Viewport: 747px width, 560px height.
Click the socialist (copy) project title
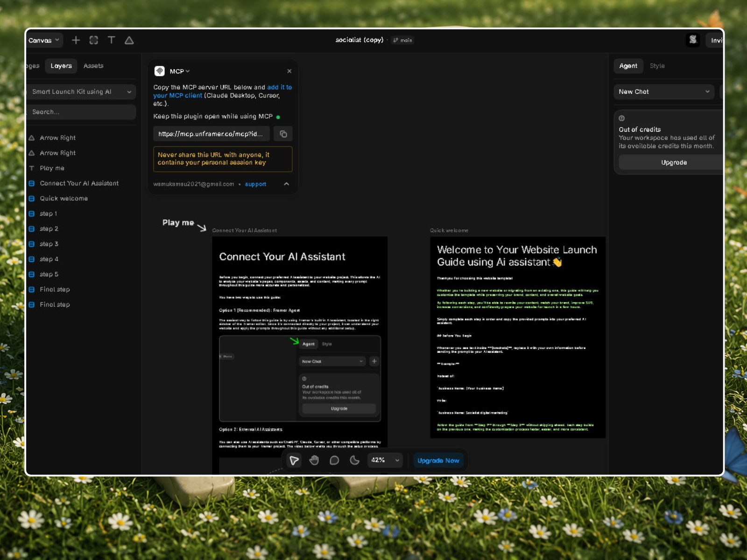359,40
